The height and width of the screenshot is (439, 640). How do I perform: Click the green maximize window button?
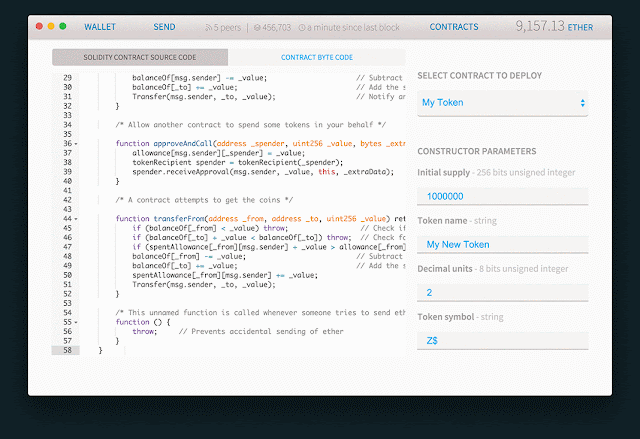pyautogui.click(x=62, y=26)
